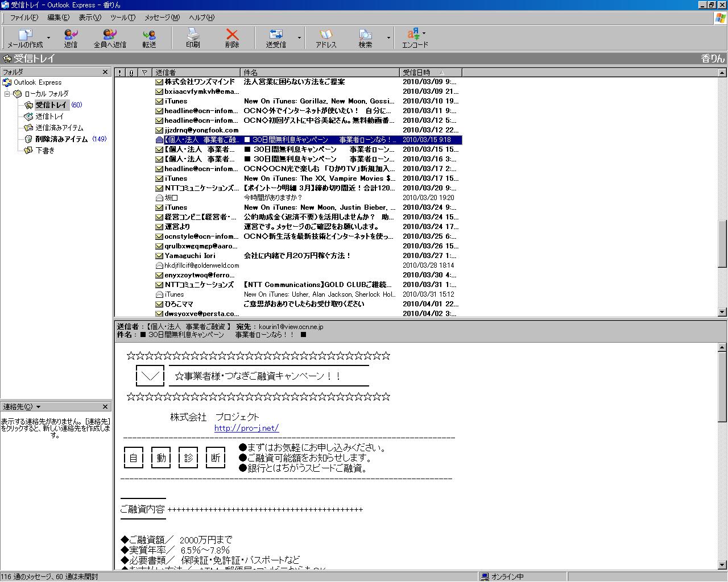
Task: Click the 印刷 (Print) toolbar icon
Action: (x=193, y=38)
